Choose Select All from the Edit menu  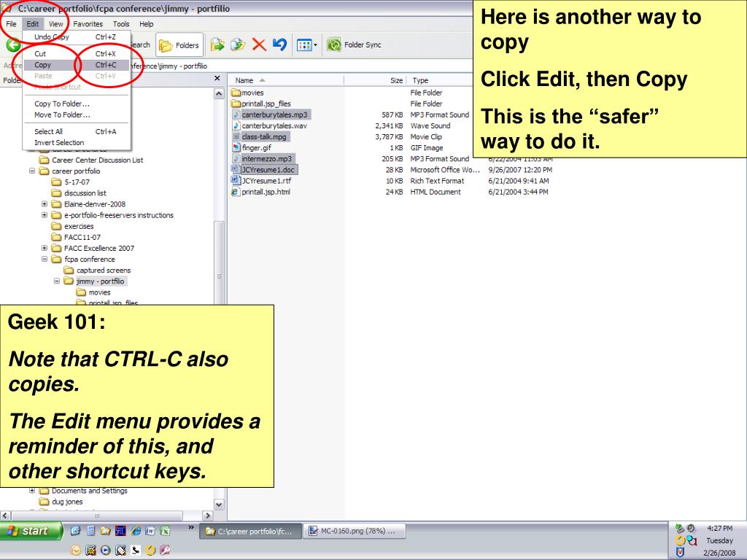click(76, 131)
